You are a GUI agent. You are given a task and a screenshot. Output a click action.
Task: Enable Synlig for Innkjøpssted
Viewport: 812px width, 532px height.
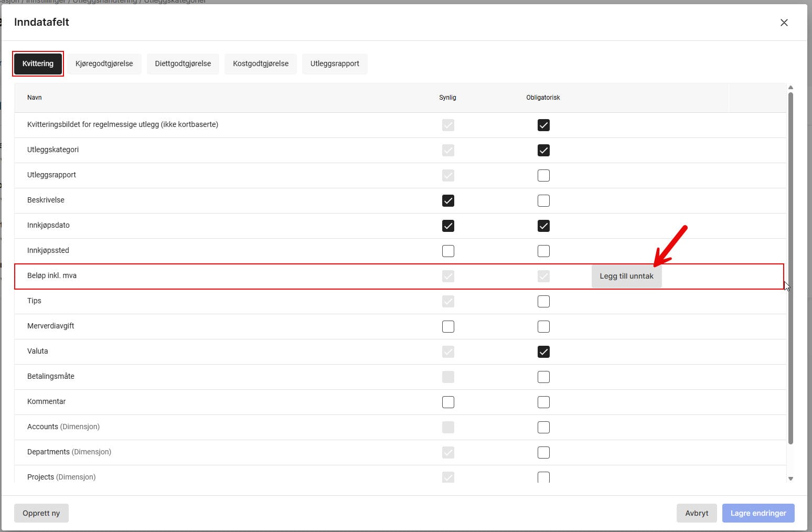[448, 251]
